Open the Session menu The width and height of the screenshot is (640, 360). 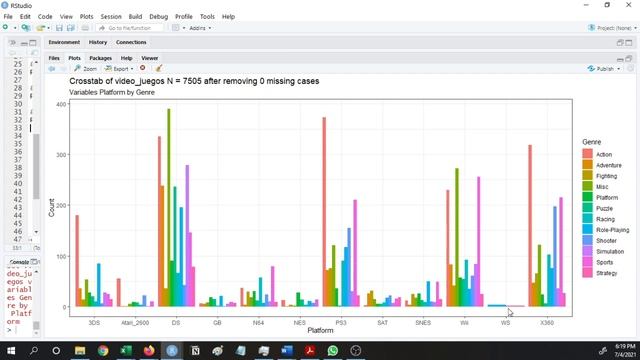[111, 17]
